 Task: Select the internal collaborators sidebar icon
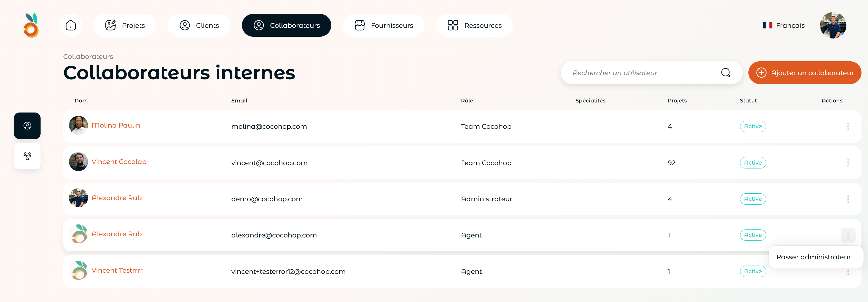(27, 126)
